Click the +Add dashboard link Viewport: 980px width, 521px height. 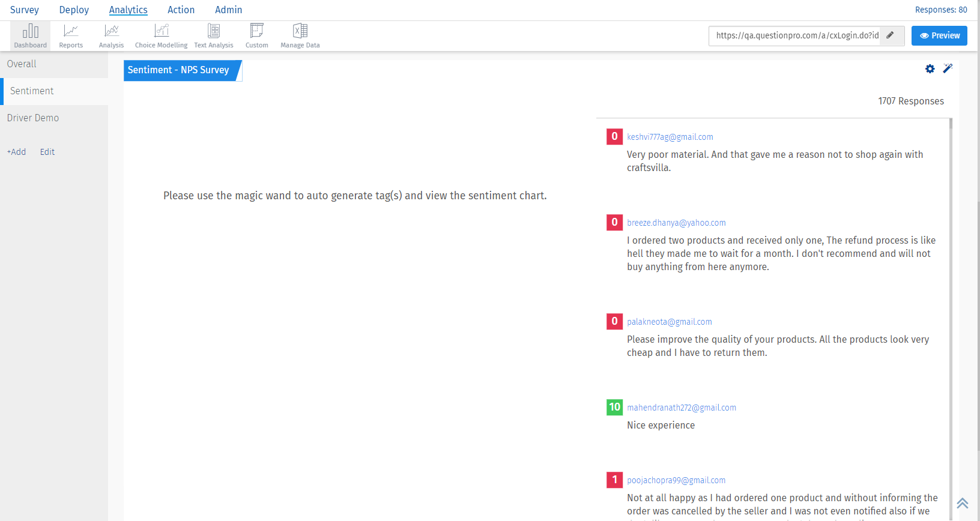click(16, 152)
